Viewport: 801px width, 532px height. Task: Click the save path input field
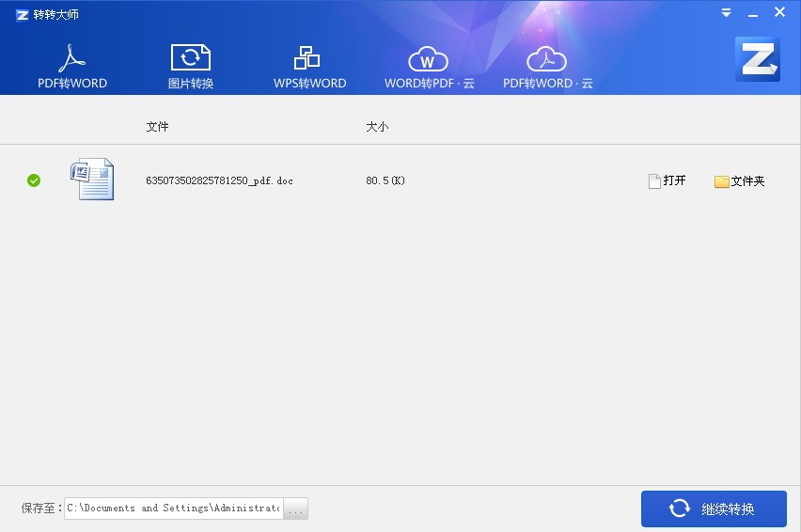pos(174,509)
